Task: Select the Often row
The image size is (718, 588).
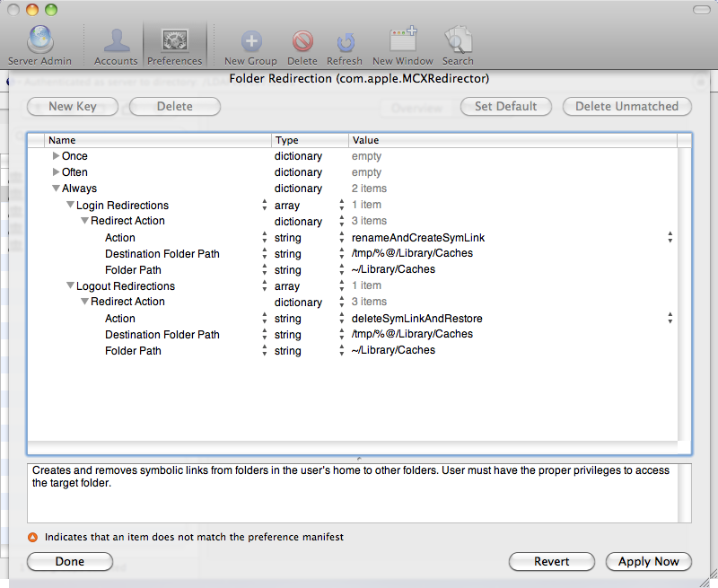Action: click(x=353, y=172)
